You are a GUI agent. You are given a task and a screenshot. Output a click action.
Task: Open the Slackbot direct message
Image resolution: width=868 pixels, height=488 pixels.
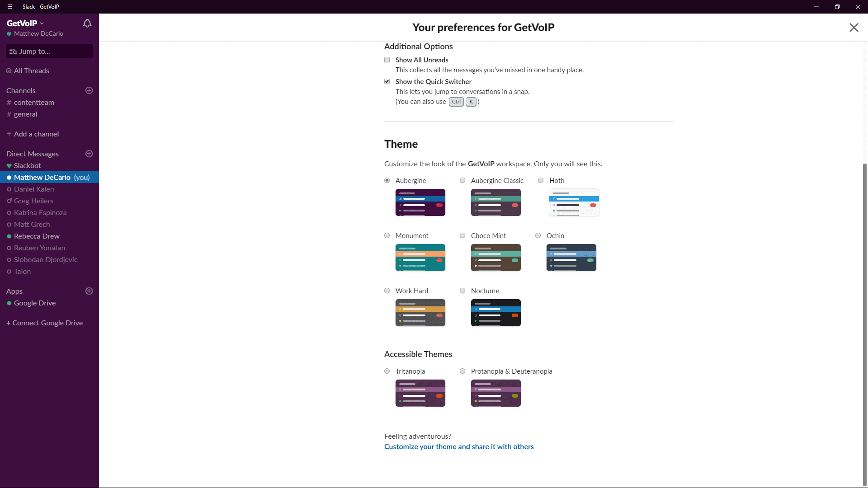pyautogui.click(x=49, y=166)
